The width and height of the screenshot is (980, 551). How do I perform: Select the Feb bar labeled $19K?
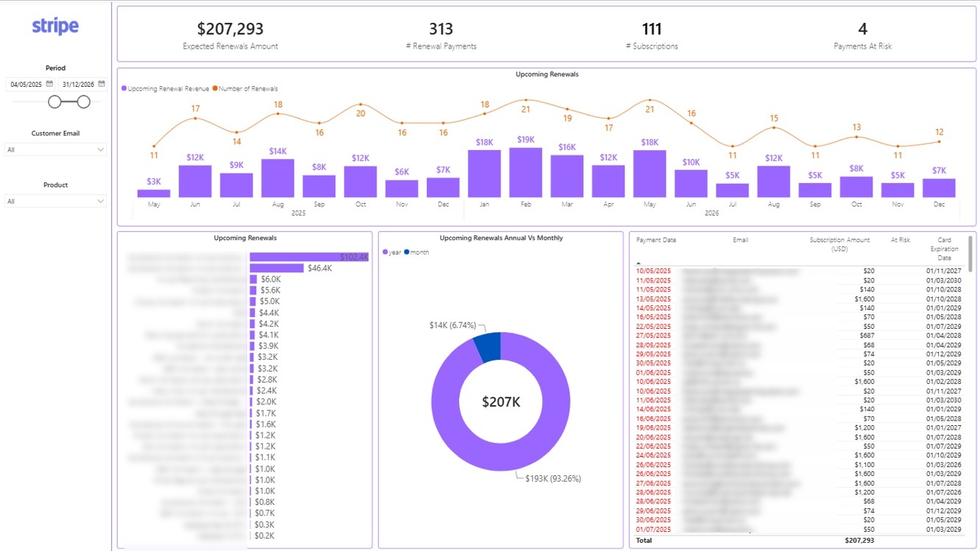pyautogui.click(x=525, y=172)
